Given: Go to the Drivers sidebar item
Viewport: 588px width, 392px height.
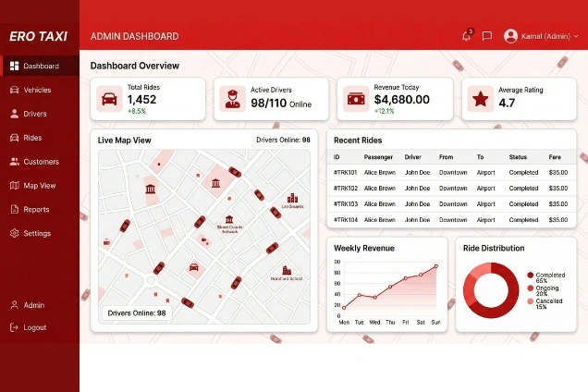Looking at the screenshot, I should pyautogui.click(x=35, y=114).
